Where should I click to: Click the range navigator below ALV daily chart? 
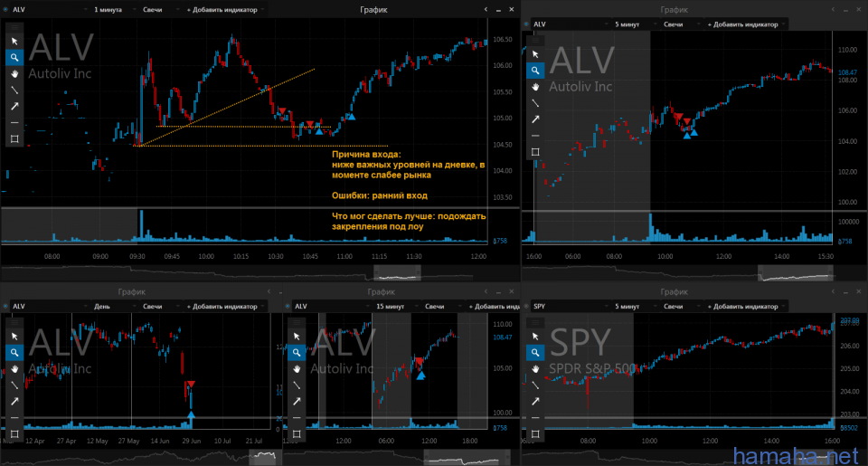140,458
